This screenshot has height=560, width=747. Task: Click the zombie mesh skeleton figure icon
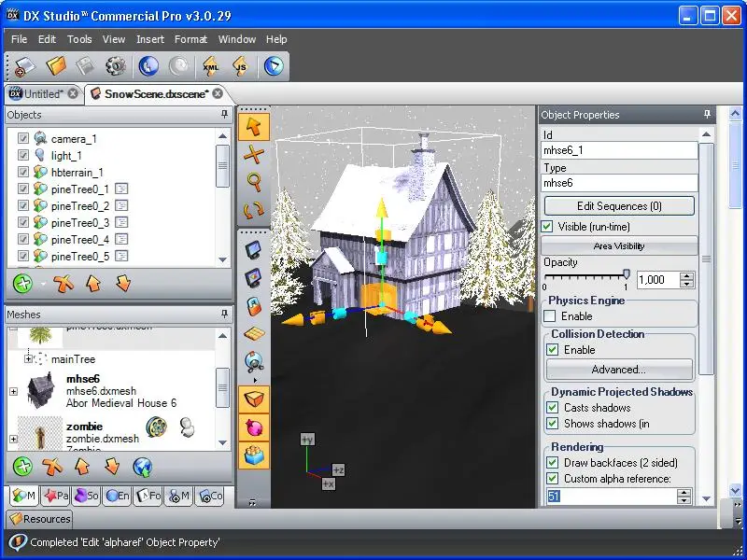pos(188,427)
